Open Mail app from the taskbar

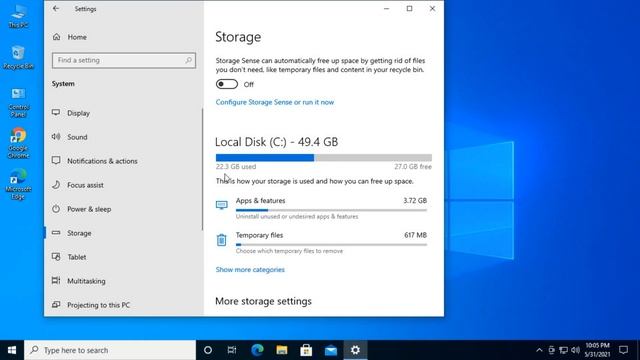click(x=331, y=350)
